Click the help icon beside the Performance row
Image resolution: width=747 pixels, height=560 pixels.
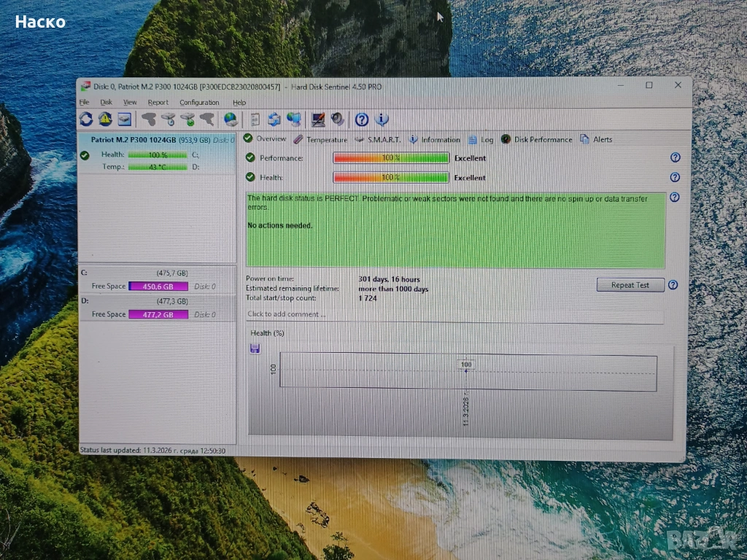pos(675,157)
